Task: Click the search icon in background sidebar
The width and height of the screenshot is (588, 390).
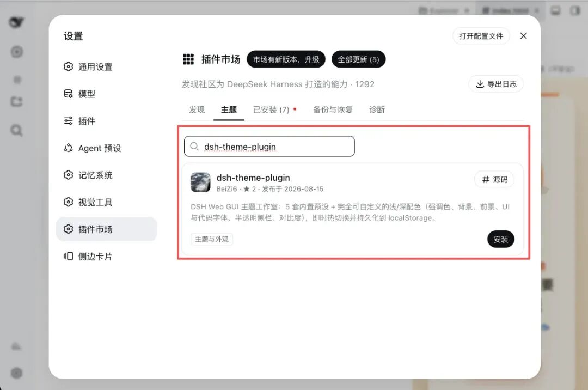Action: click(16, 131)
